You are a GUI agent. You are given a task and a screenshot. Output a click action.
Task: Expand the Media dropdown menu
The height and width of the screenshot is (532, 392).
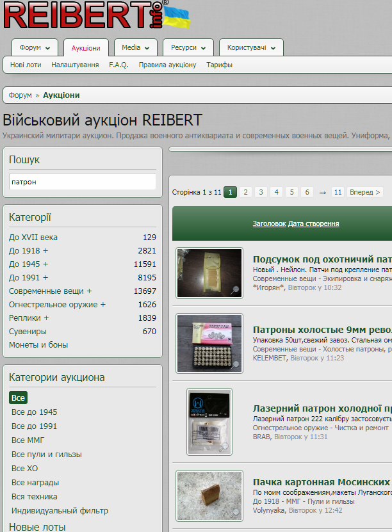tap(135, 48)
